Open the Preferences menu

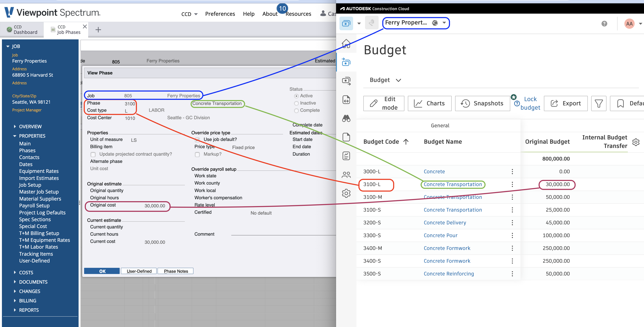220,14
